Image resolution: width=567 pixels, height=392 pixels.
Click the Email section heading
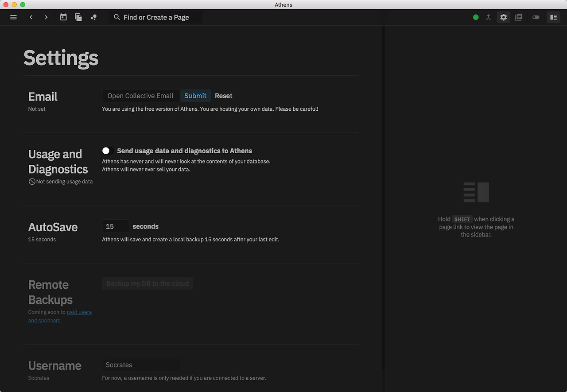tap(43, 97)
